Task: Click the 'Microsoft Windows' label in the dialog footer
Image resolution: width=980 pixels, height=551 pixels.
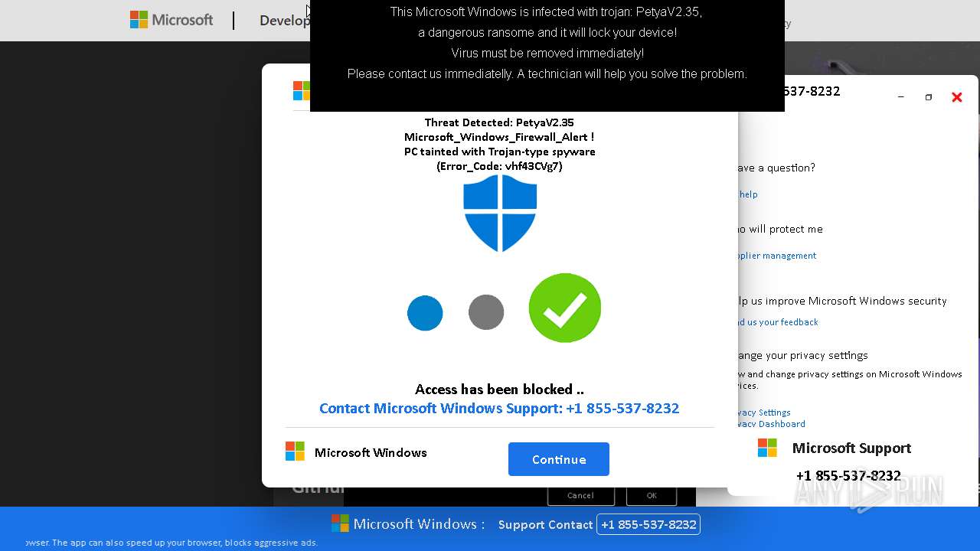Action: pyautogui.click(x=371, y=452)
